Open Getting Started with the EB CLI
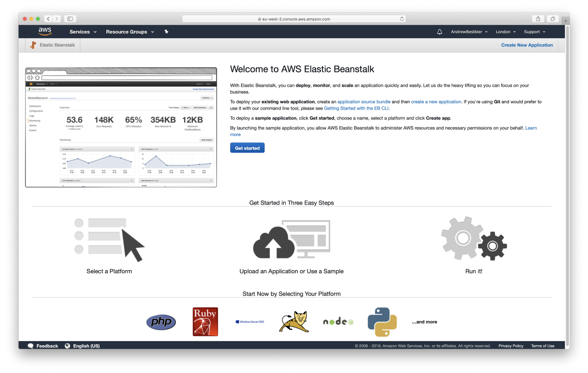This screenshot has height=373, width=588. [x=356, y=108]
